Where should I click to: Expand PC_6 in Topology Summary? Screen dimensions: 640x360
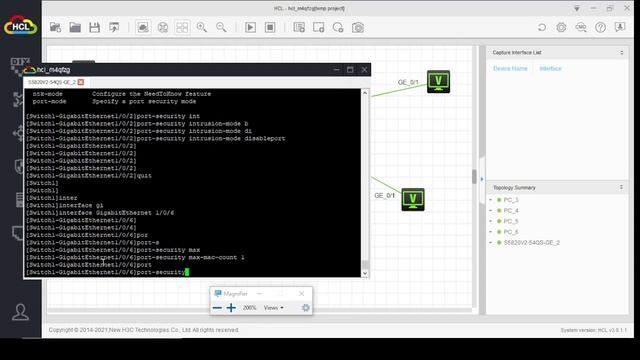pyautogui.click(x=491, y=231)
